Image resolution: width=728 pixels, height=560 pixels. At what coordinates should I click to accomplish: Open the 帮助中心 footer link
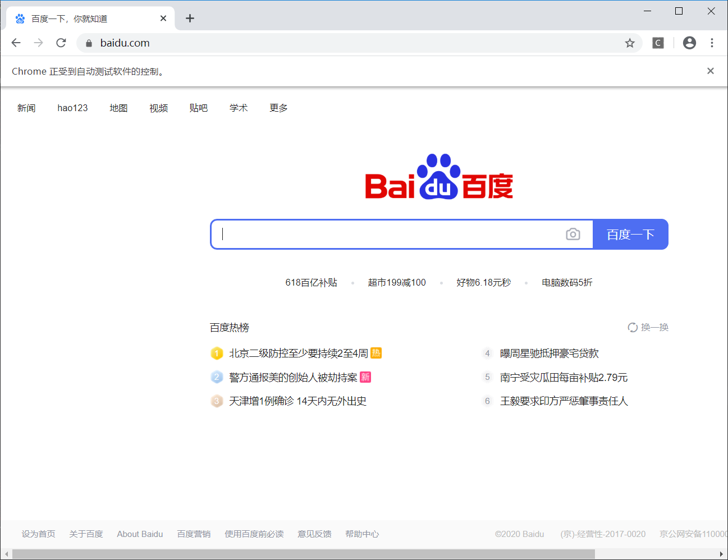click(x=362, y=534)
